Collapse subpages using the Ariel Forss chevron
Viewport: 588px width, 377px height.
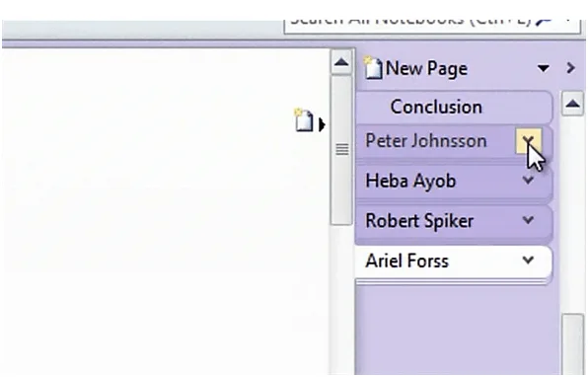pyautogui.click(x=528, y=260)
